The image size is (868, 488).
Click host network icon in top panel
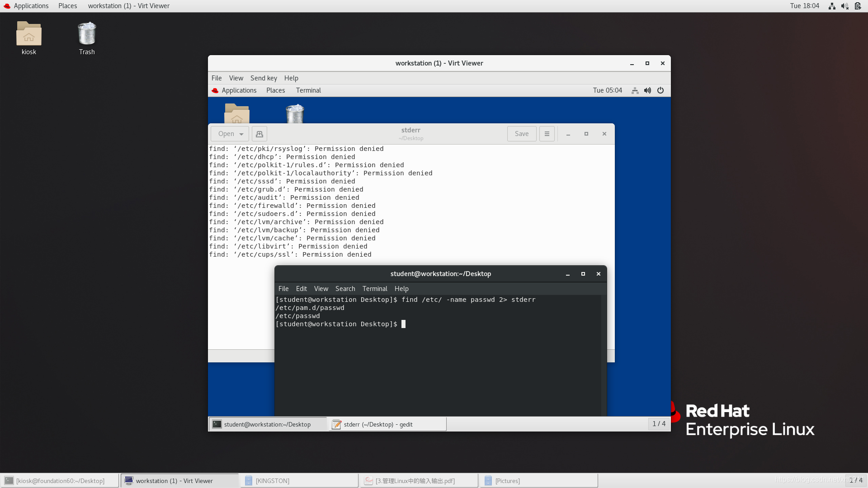coord(831,6)
